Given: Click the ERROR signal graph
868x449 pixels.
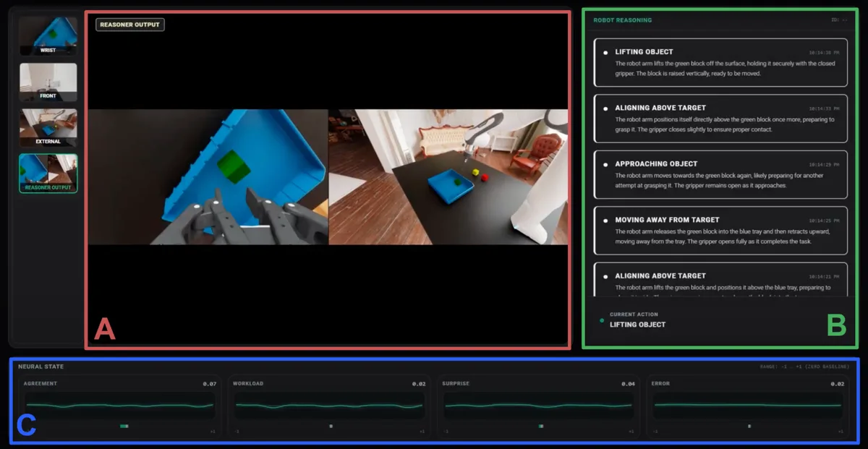Looking at the screenshot, I should click(x=747, y=406).
